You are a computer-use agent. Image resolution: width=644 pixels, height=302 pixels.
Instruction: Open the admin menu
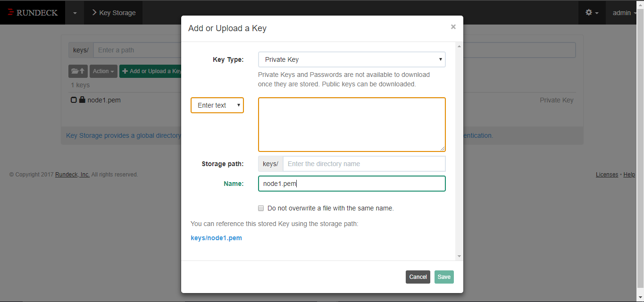[622, 13]
